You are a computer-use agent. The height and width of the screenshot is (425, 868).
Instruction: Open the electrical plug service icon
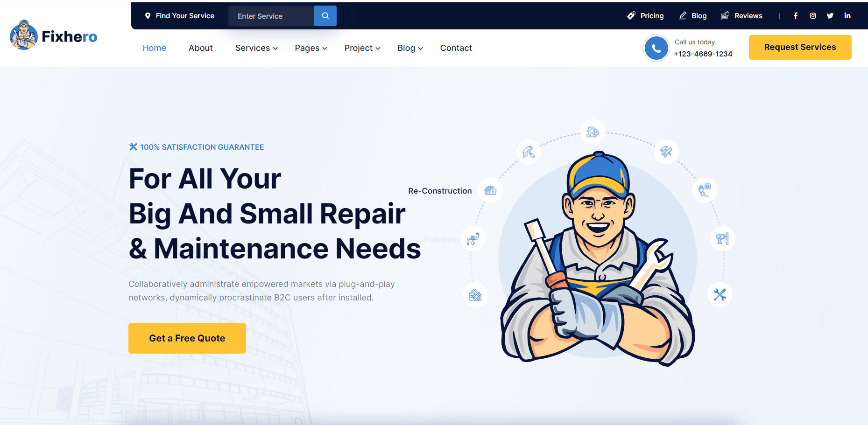705,190
